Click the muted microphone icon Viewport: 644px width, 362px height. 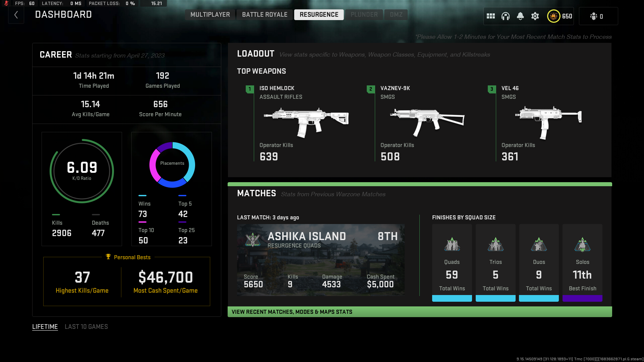[x=6, y=3]
